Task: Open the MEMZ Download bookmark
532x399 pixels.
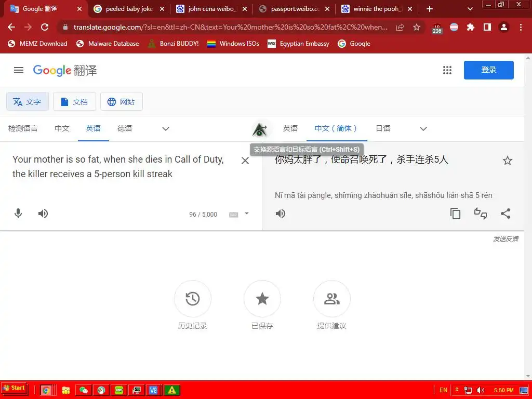Action: (37, 44)
